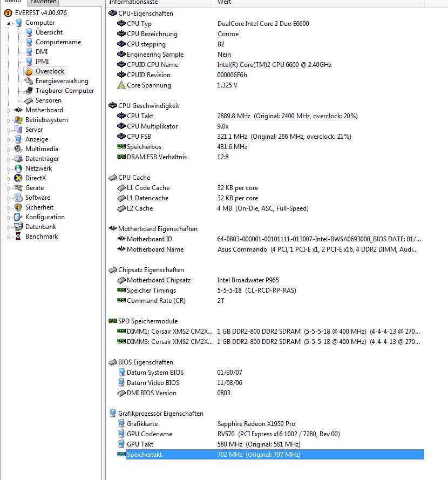Expand the Anzeige tree node

point(9,140)
